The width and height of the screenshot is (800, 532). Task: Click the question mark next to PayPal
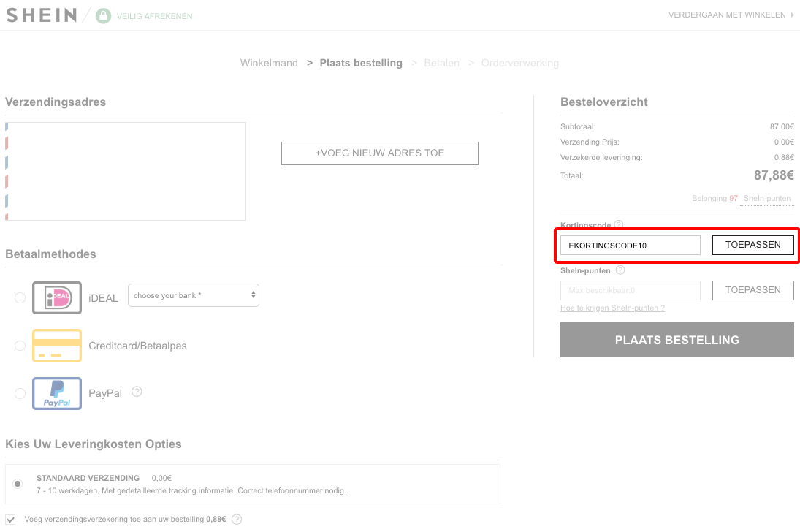pyautogui.click(x=137, y=392)
